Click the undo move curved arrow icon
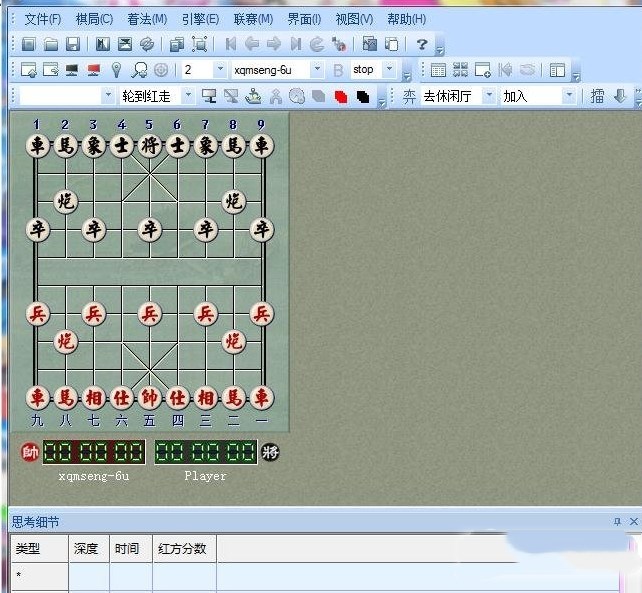 click(x=317, y=44)
